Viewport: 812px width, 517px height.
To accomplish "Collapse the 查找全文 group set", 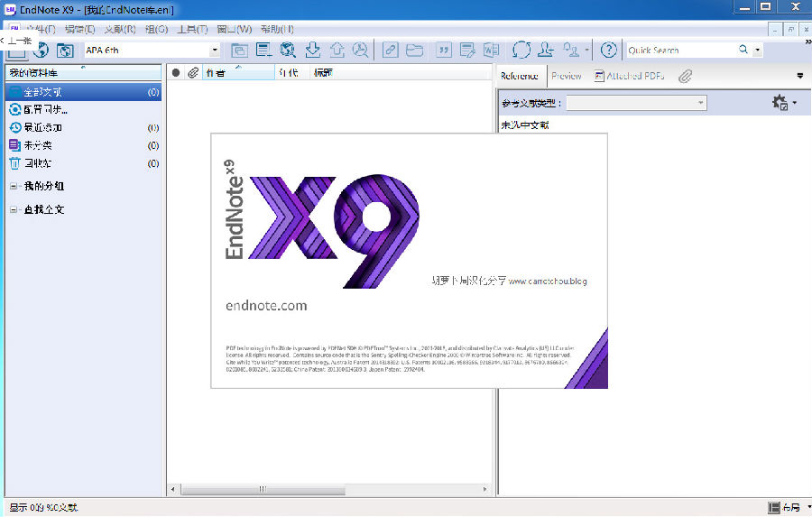I will pyautogui.click(x=14, y=210).
